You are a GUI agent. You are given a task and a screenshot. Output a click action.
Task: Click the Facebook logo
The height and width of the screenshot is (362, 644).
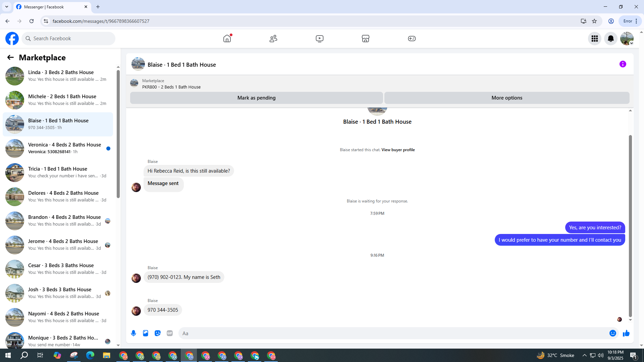click(x=12, y=39)
